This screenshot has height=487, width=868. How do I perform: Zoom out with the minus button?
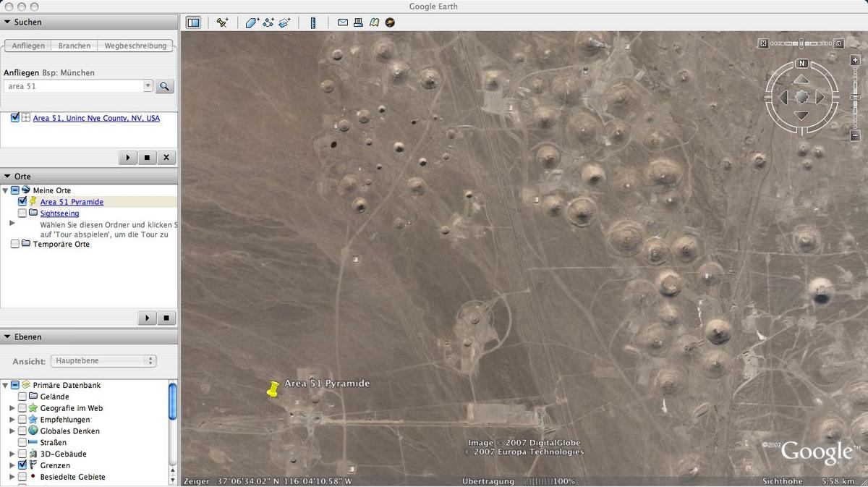click(855, 135)
